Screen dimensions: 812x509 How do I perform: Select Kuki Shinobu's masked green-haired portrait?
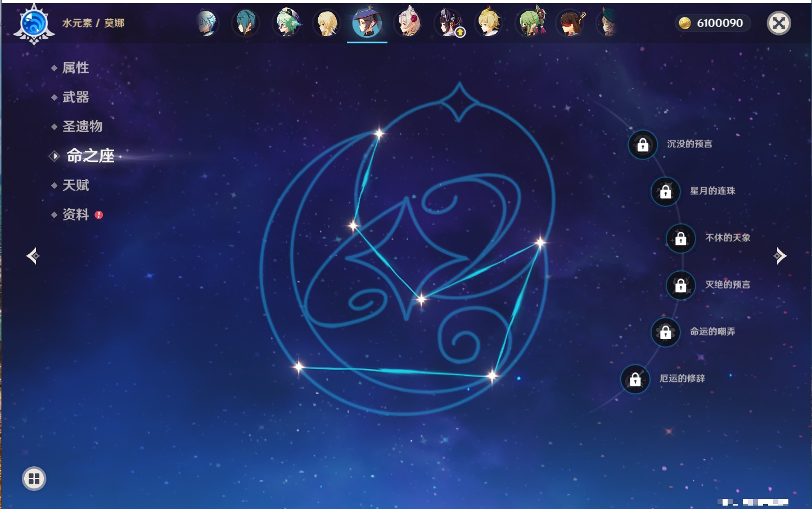(x=530, y=24)
